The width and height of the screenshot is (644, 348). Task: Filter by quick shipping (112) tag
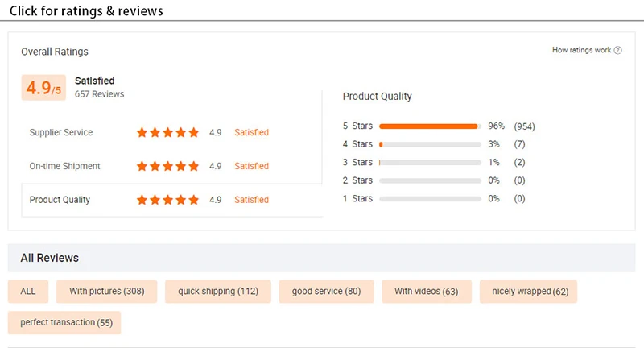tap(217, 292)
